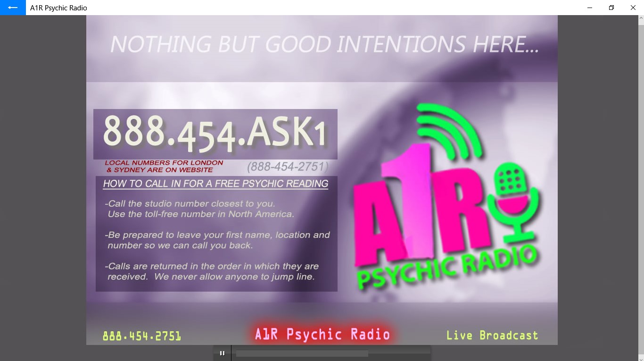Go back with the blue arrow button

tap(13, 8)
